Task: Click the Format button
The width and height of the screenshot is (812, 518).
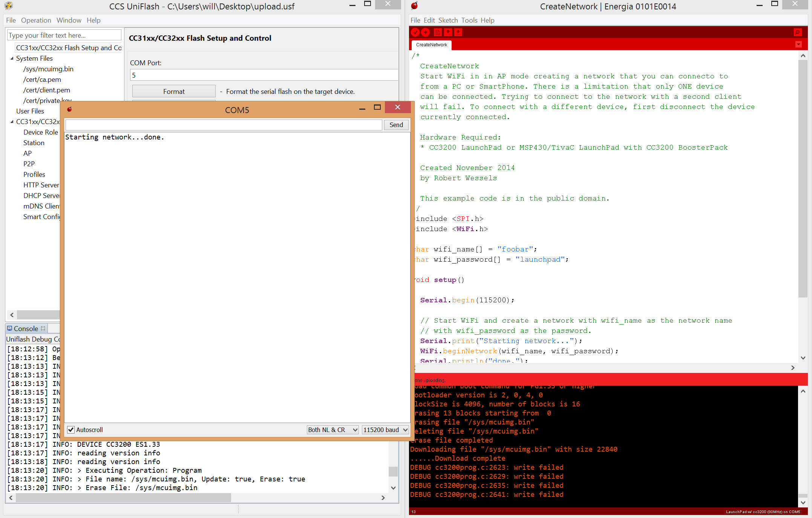Action: (x=174, y=92)
